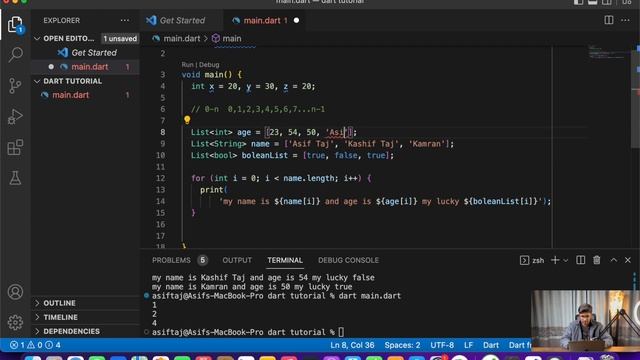Kill terminal with trash icon
640x360 pixels.
tap(597, 260)
